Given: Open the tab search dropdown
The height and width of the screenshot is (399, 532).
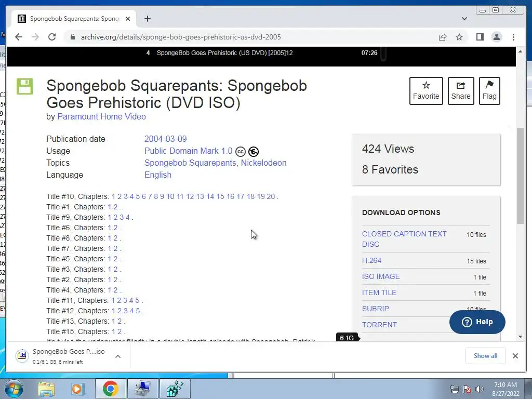Looking at the screenshot, I should click(x=464, y=19).
